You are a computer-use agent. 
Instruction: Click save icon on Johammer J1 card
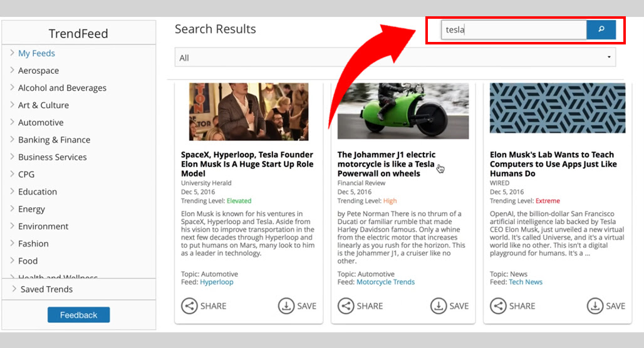pos(439,305)
